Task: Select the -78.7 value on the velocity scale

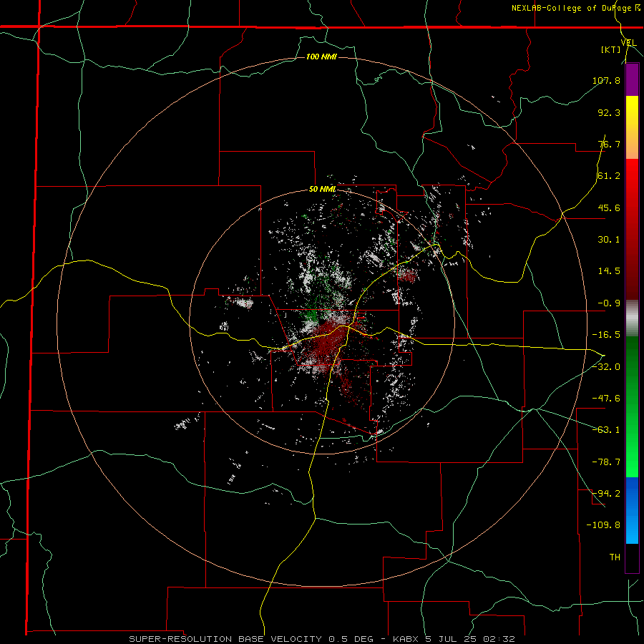Action: [606, 462]
